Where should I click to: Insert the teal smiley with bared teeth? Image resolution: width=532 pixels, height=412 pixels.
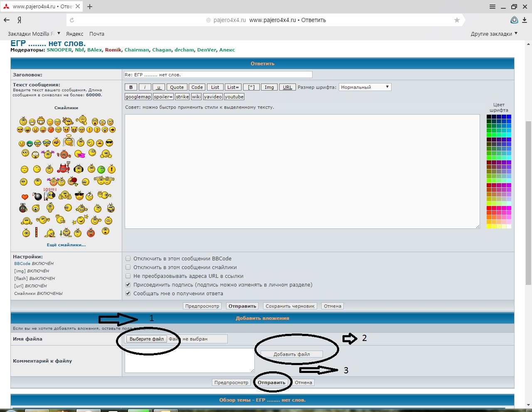(x=30, y=144)
